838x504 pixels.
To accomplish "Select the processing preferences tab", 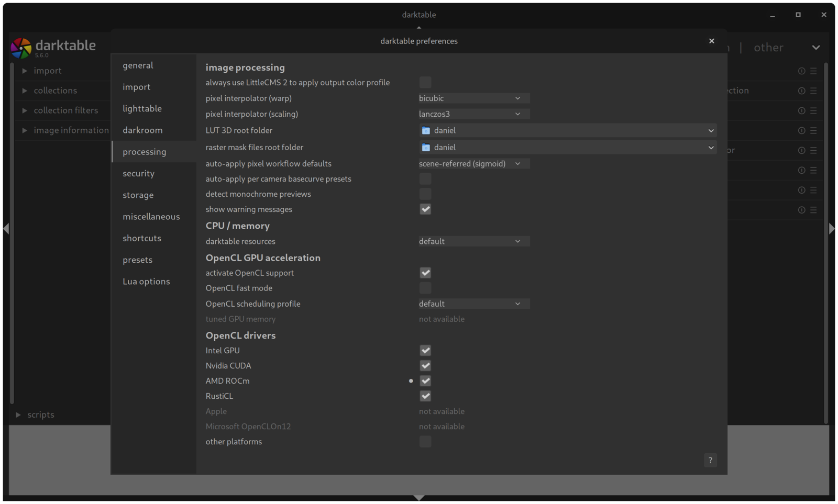I will [x=154, y=152].
